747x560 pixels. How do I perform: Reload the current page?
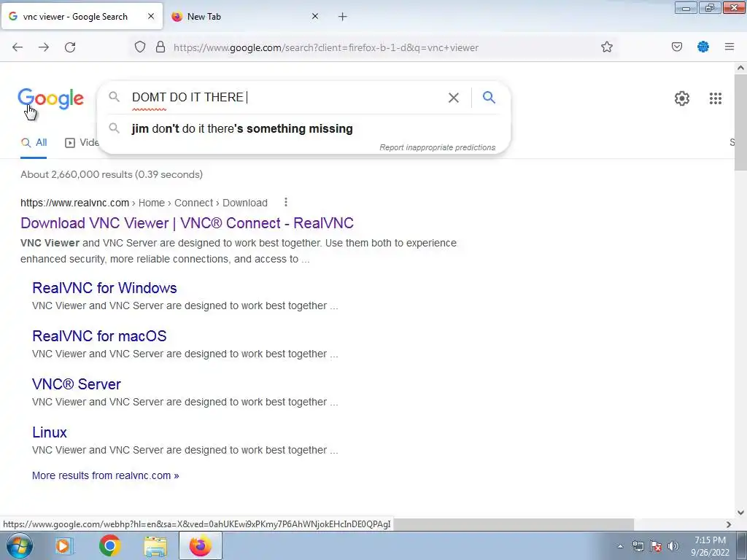(70, 47)
